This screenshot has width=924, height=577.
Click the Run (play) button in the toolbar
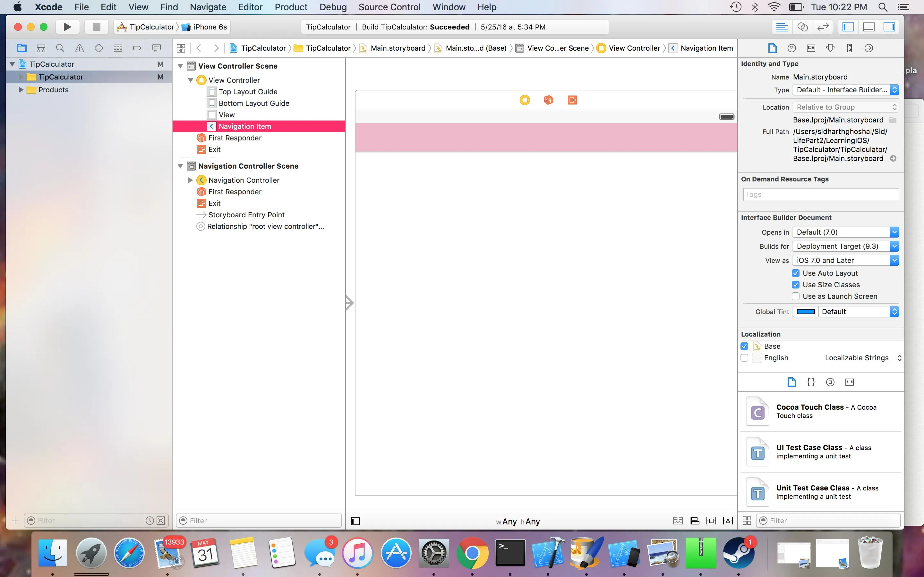tap(67, 27)
